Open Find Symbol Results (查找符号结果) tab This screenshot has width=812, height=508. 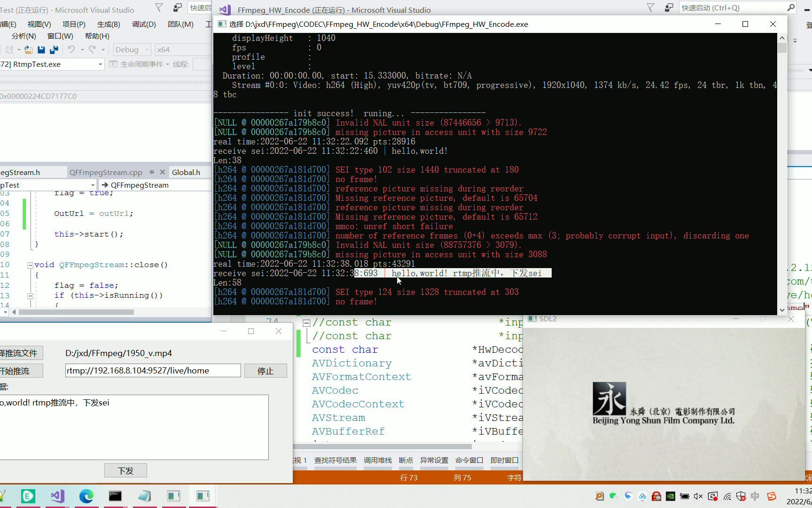[x=335, y=460]
